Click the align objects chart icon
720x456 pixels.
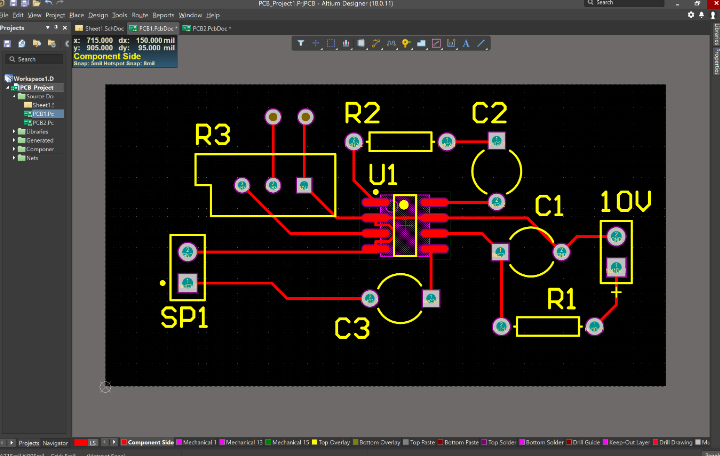[x=346, y=43]
